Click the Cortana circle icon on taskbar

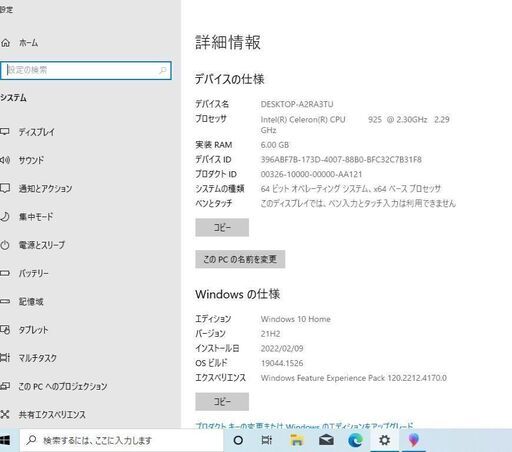(238, 440)
